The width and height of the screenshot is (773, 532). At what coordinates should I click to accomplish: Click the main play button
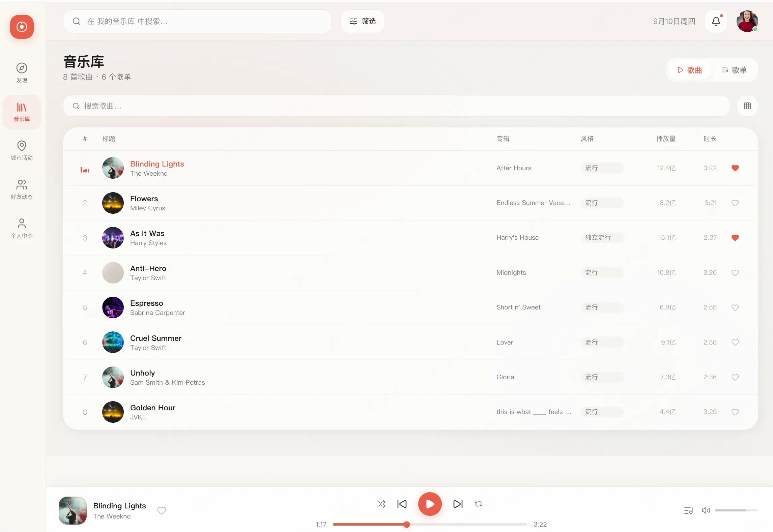point(430,504)
